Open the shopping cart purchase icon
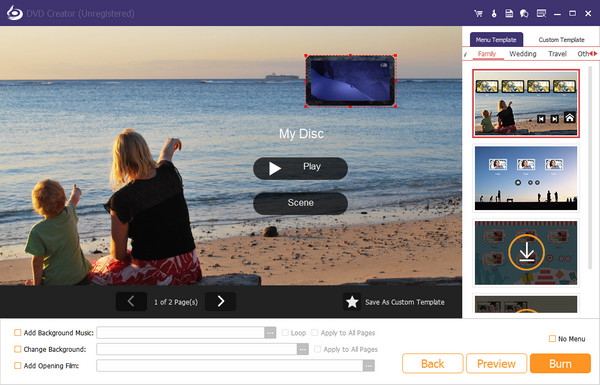Viewport: 600px width, 385px height. pyautogui.click(x=478, y=13)
